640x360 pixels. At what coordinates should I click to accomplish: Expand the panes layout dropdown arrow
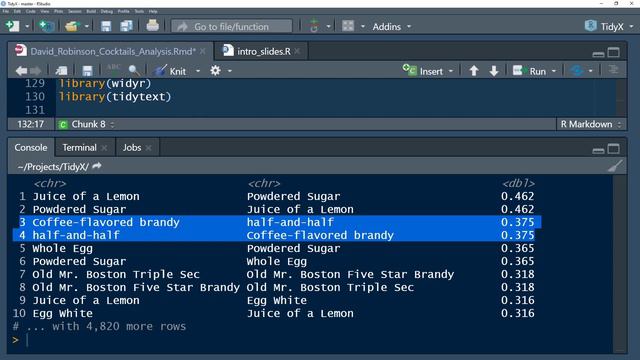tap(362, 27)
